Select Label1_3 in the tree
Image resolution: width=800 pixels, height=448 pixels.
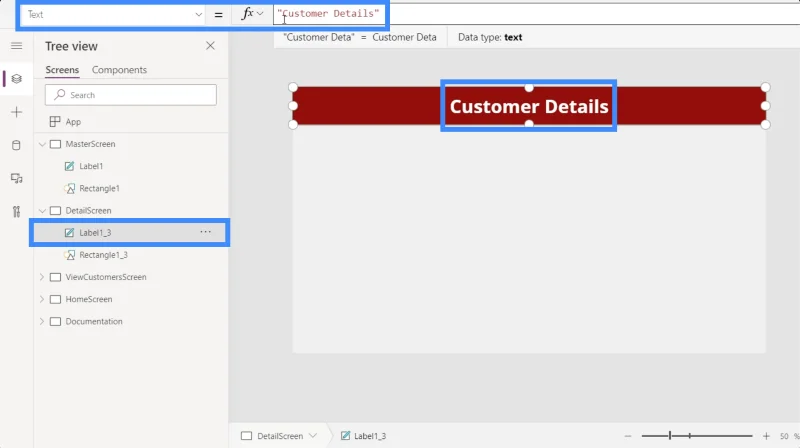coord(95,233)
